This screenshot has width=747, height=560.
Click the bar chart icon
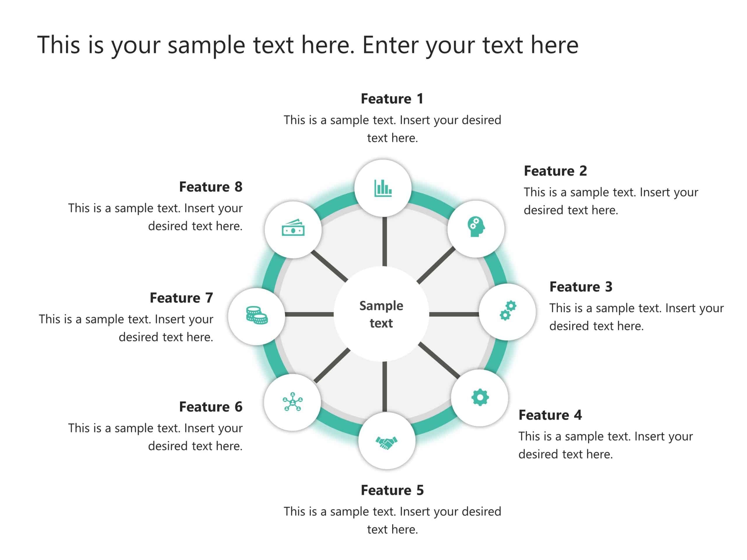383,188
